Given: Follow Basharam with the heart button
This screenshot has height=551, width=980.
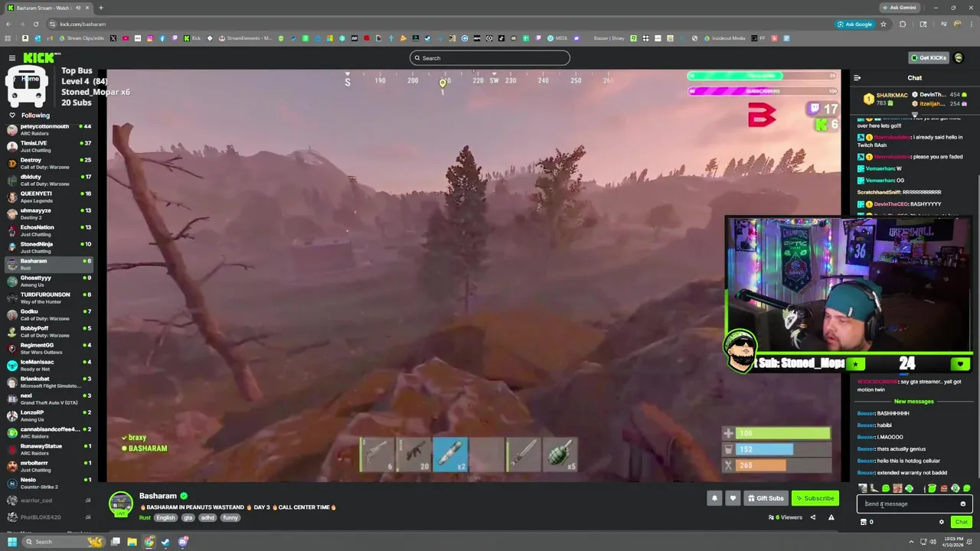Looking at the screenshot, I should (x=733, y=498).
